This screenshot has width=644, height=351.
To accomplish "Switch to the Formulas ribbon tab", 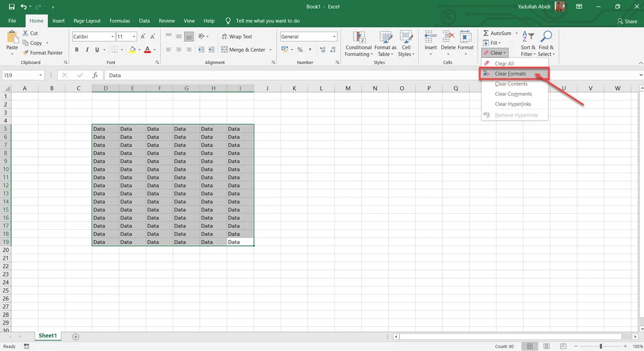I will tap(120, 21).
